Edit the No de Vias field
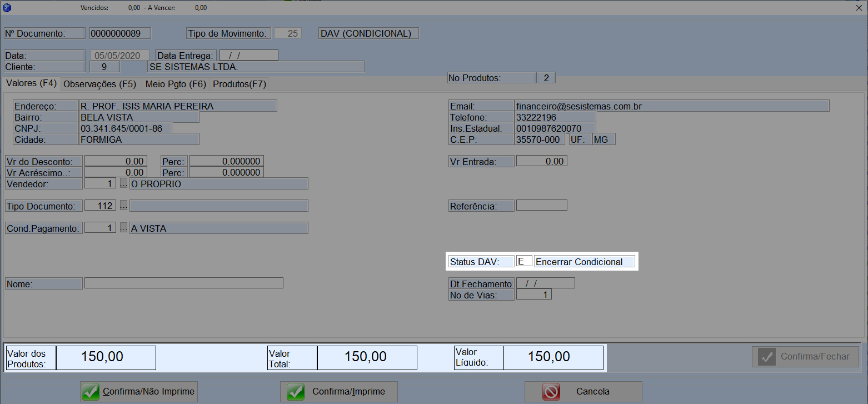This screenshot has width=868, height=404. point(533,295)
